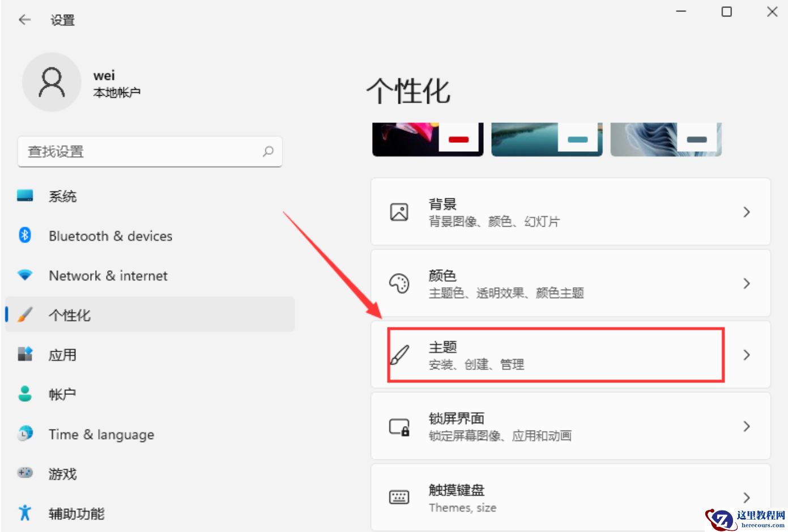This screenshot has height=532, width=788.
Task: Select the 系统 icon in sidebar
Action: (x=25, y=196)
